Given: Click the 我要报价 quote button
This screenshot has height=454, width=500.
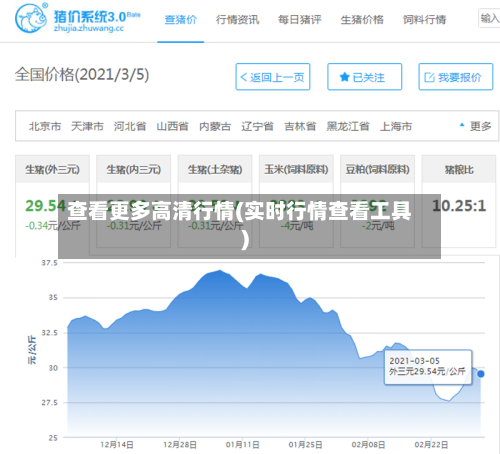Looking at the screenshot, I should [x=456, y=77].
